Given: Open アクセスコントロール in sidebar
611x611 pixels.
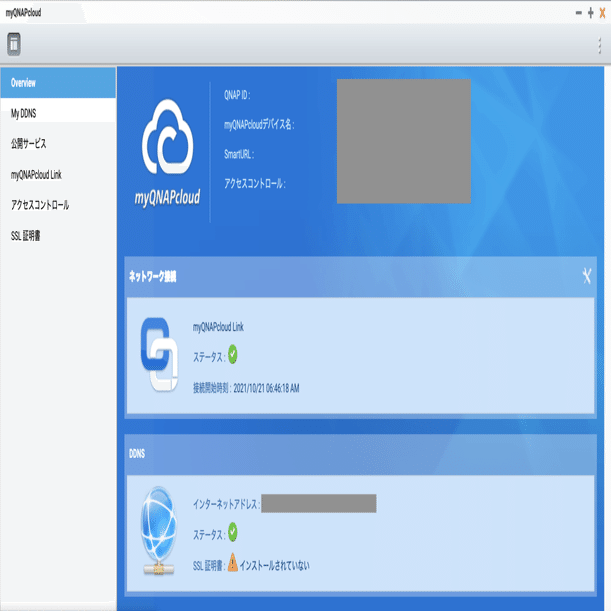Looking at the screenshot, I should point(58,205).
